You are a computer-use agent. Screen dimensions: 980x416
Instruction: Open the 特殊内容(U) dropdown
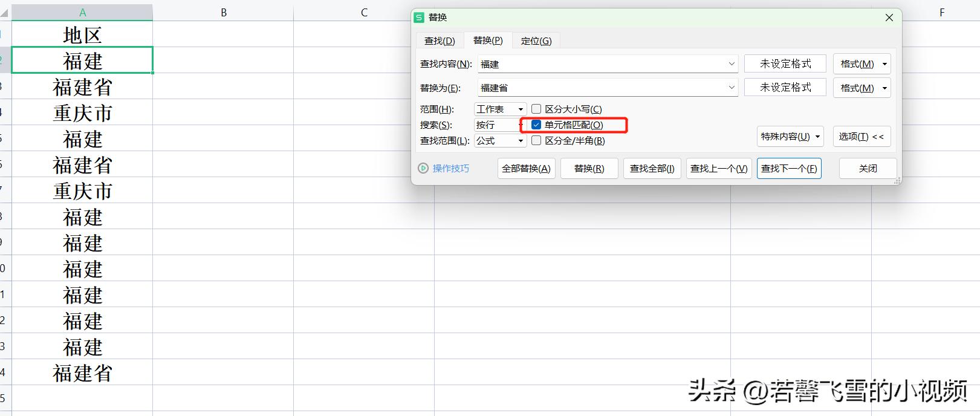[x=790, y=136]
